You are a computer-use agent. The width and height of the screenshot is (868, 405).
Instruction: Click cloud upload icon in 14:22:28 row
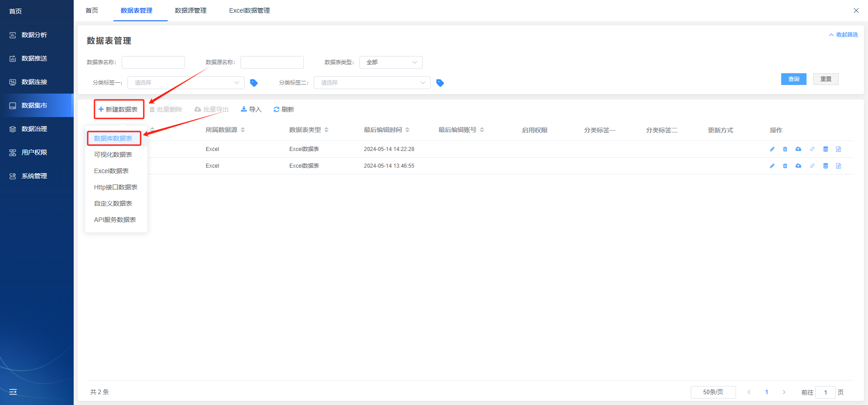[798, 149]
